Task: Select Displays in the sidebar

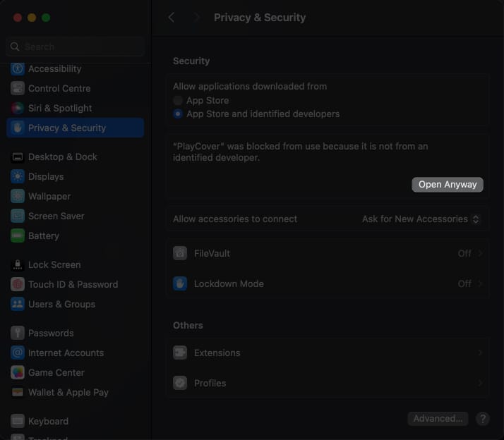Action: [x=76, y=177]
